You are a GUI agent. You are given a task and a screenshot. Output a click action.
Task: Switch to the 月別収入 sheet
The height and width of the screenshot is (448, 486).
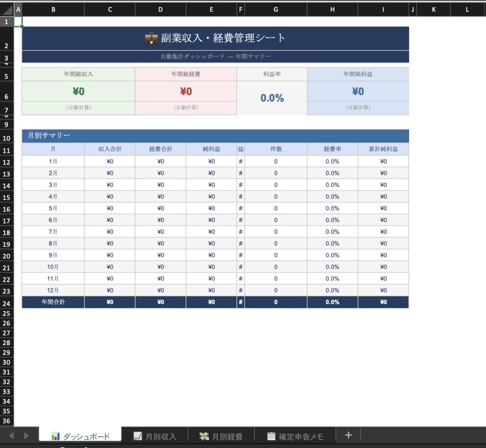point(157,435)
